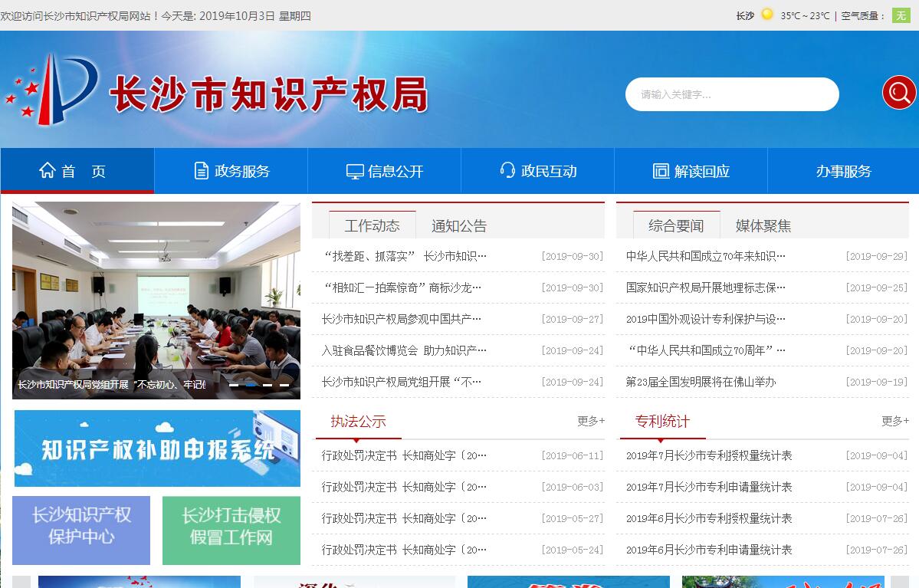Click the 长沙市知识产权局 site title
Image resolution: width=919 pixels, height=588 pixels.
tap(269, 94)
